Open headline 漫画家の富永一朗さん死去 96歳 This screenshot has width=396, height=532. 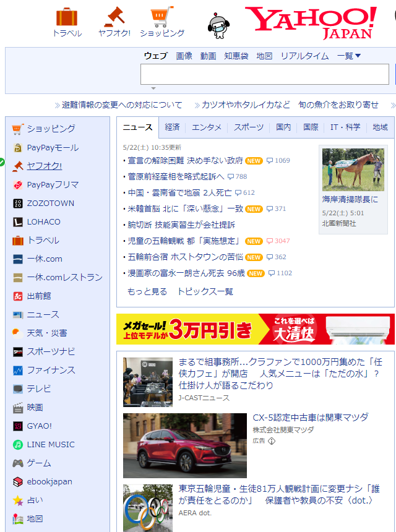click(x=186, y=273)
